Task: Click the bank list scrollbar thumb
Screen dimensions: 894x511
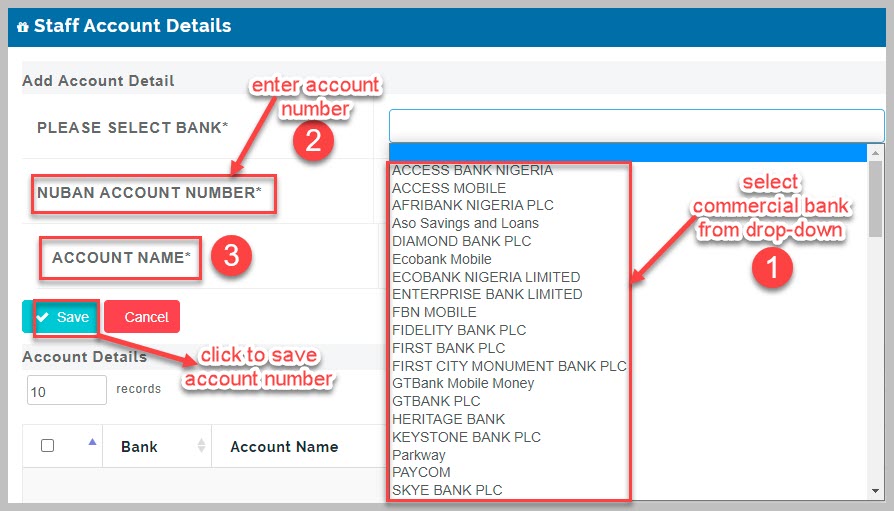Action: tap(875, 198)
